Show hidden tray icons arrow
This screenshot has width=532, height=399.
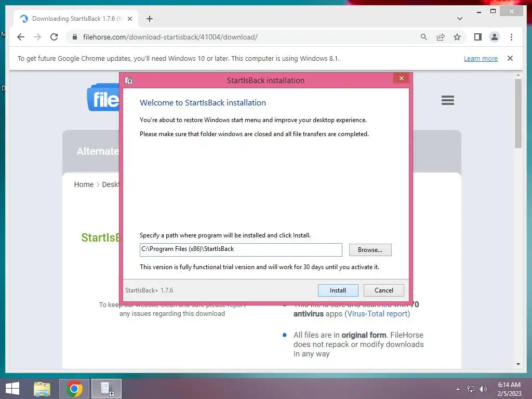coord(458,389)
